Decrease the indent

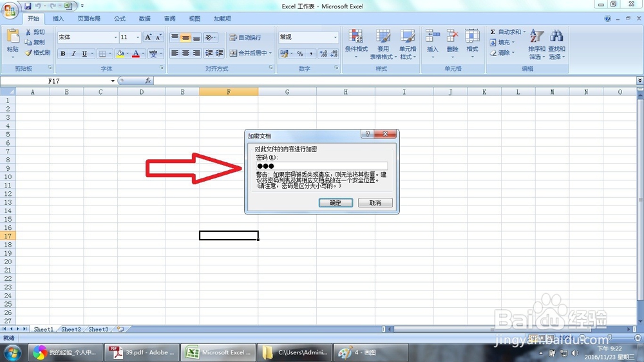point(209,53)
